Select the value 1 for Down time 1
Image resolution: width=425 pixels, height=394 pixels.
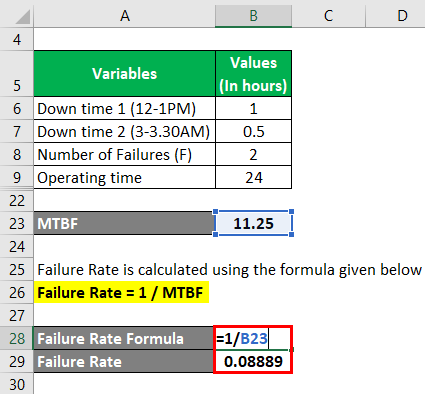pyautogui.click(x=254, y=108)
